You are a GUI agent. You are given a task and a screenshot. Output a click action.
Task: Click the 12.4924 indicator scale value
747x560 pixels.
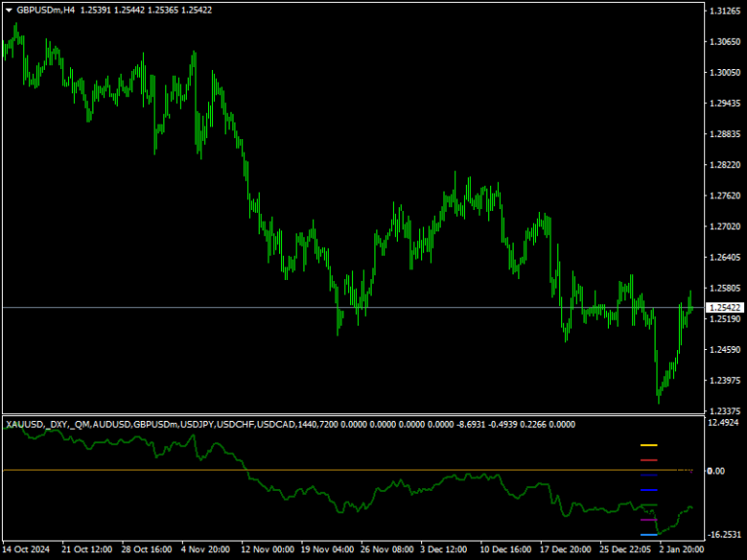[x=724, y=423]
